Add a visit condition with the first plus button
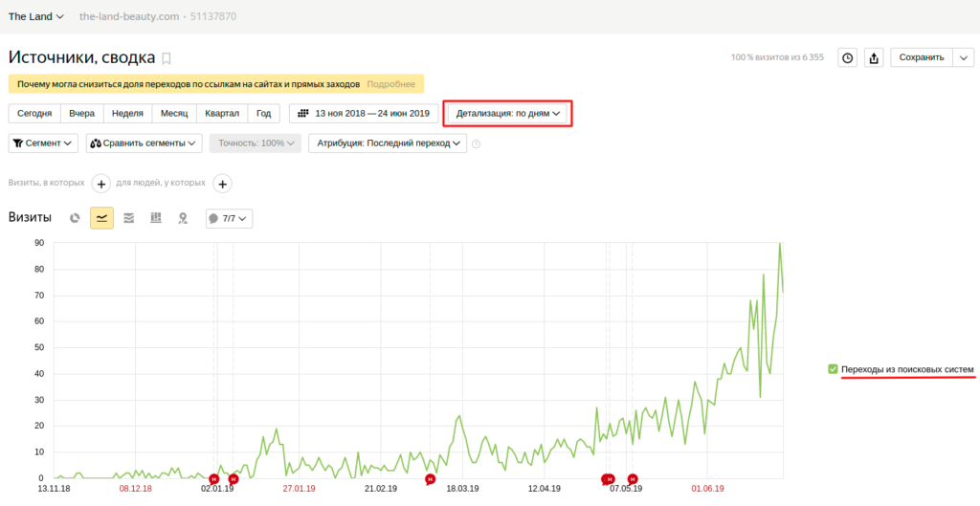The width and height of the screenshot is (980, 506). tap(101, 183)
